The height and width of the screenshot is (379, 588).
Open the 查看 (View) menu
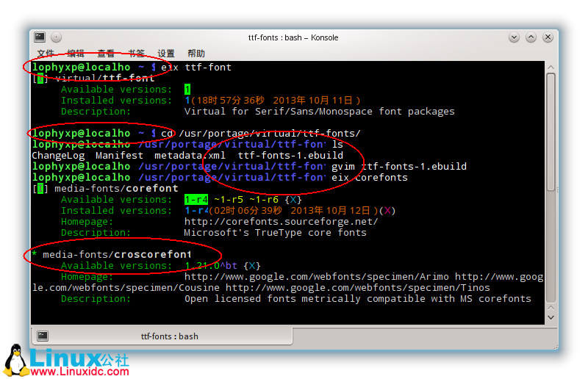tap(106, 54)
